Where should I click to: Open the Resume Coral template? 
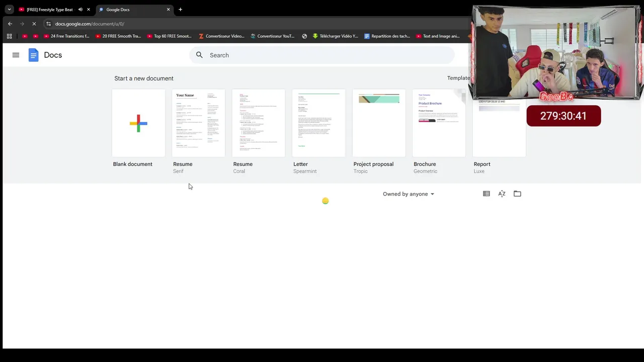259,123
